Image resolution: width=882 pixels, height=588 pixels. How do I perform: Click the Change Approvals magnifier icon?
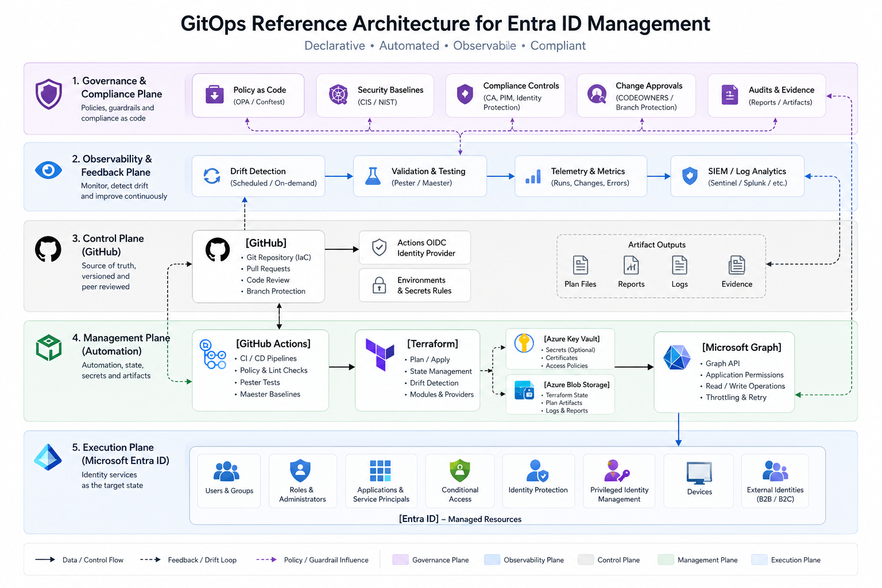(x=597, y=94)
